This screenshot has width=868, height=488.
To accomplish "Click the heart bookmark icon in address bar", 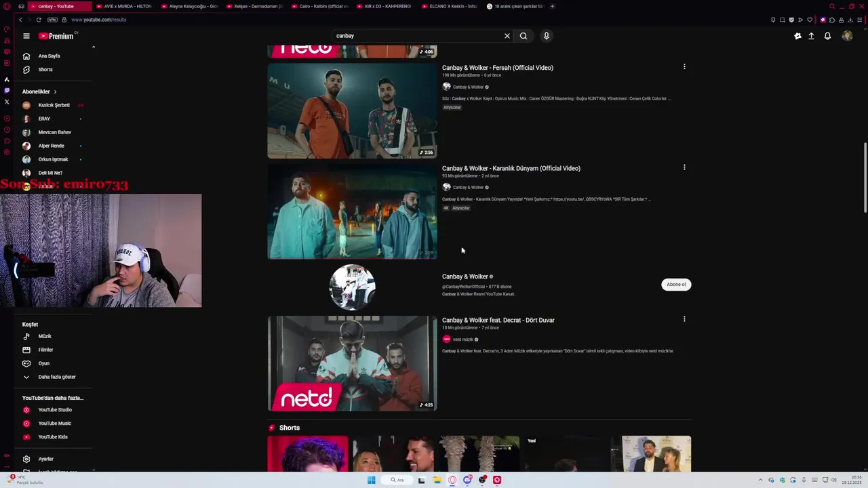I will pyautogui.click(x=809, y=20).
